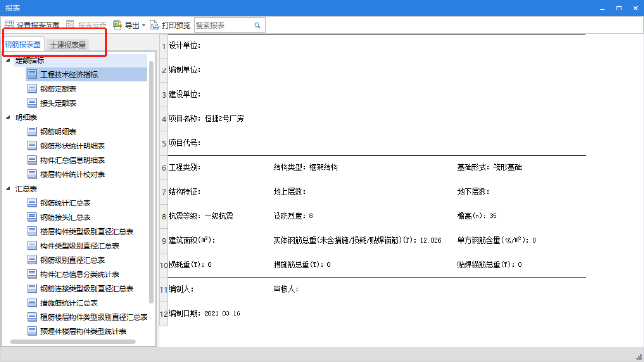The height and width of the screenshot is (362, 644).
Task: Click the 基础形式: 筏形基础 text
Action: [x=489, y=167]
